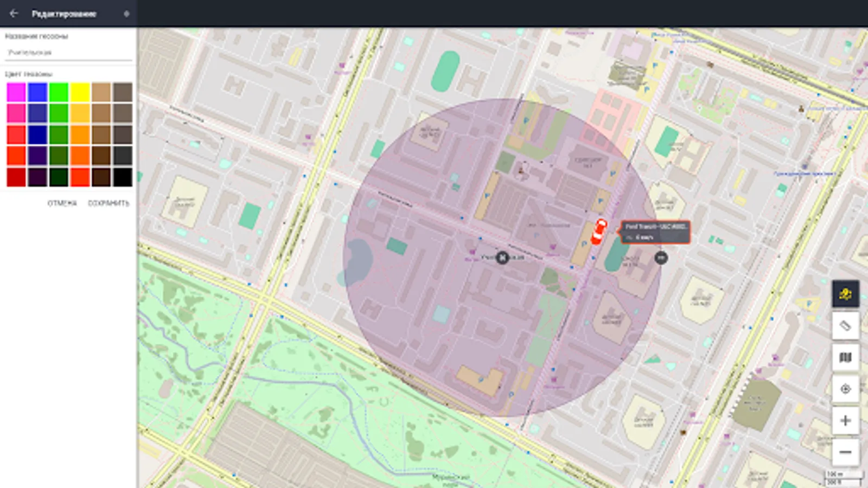Screen dimensions: 868x488
Task: Select the ruler measurement tool
Action: (845, 326)
